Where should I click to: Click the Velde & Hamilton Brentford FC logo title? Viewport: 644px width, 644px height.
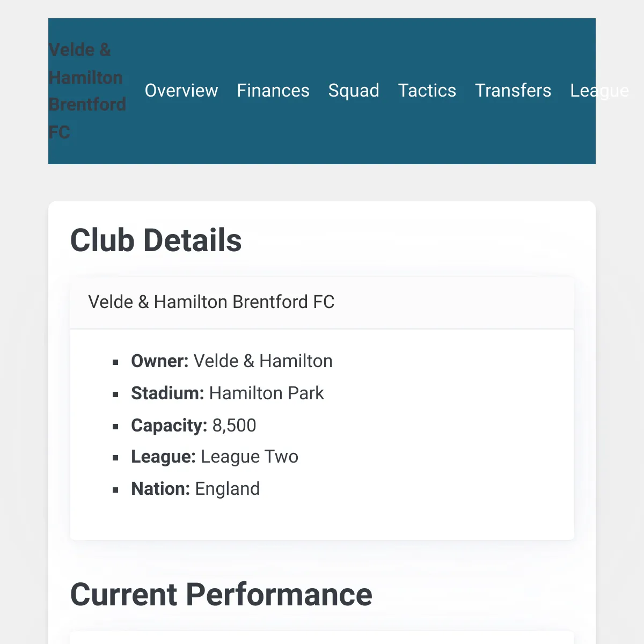point(87,91)
